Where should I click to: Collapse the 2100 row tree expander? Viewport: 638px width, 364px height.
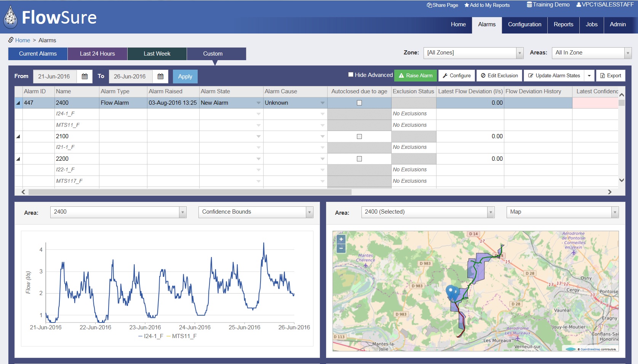point(18,136)
